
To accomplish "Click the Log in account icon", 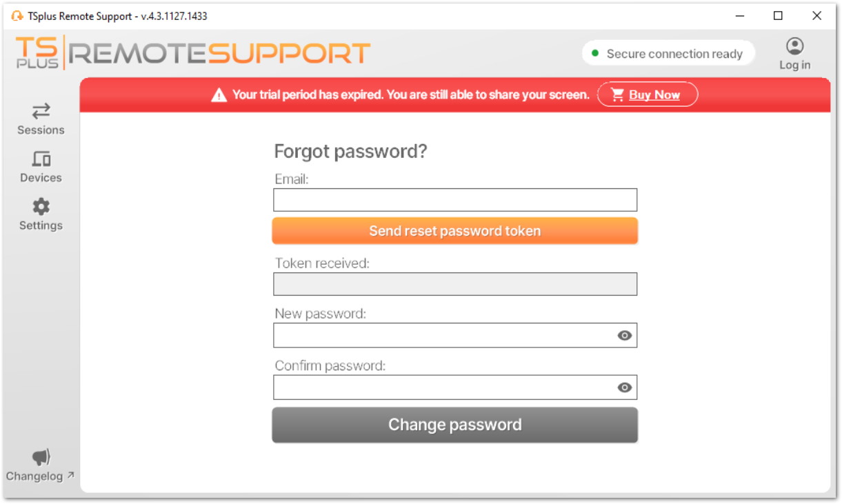I will tap(794, 47).
